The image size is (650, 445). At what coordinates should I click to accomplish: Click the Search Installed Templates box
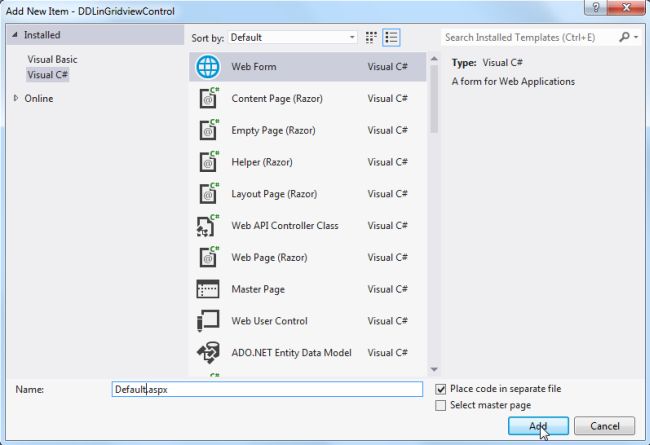[x=529, y=37]
